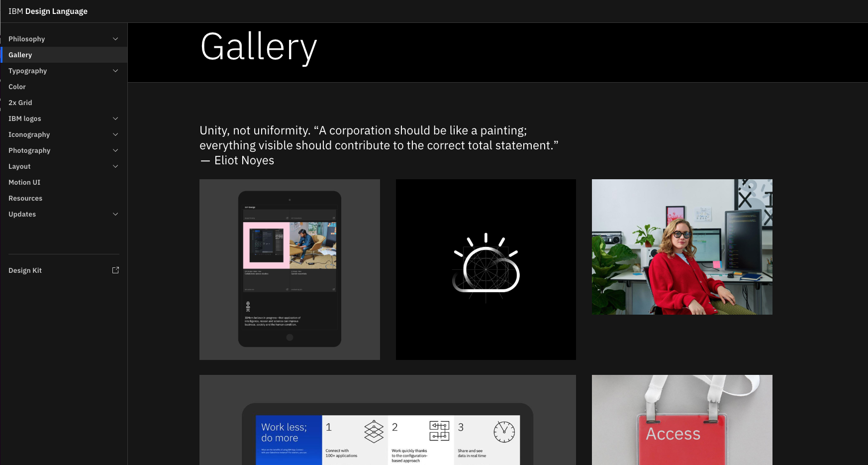Screen dimensions: 868x465
Task: Open the tablet mockup gallery image
Action: click(x=289, y=269)
